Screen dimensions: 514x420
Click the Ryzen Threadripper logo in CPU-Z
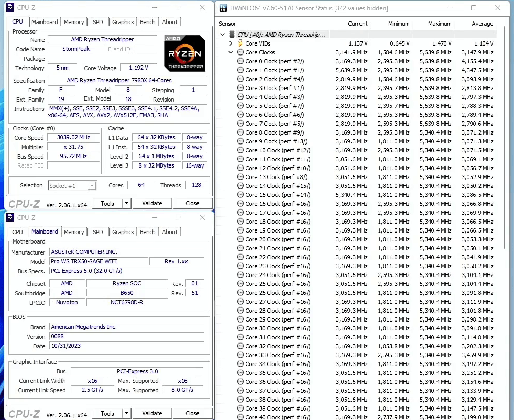click(184, 53)
